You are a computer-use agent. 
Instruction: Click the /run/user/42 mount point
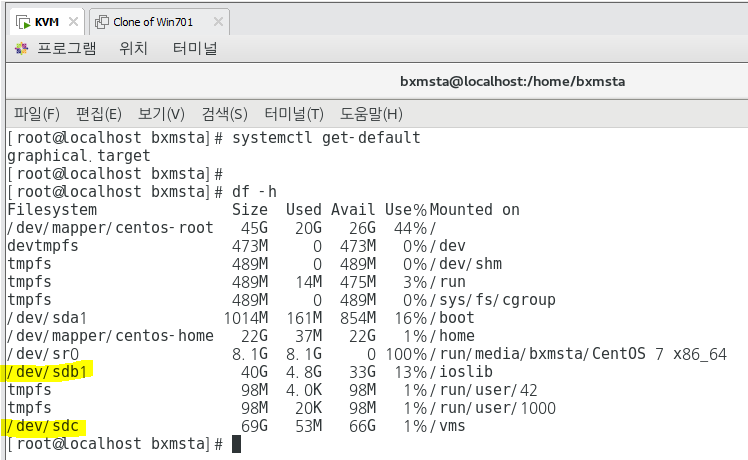[x=484, y=390]
